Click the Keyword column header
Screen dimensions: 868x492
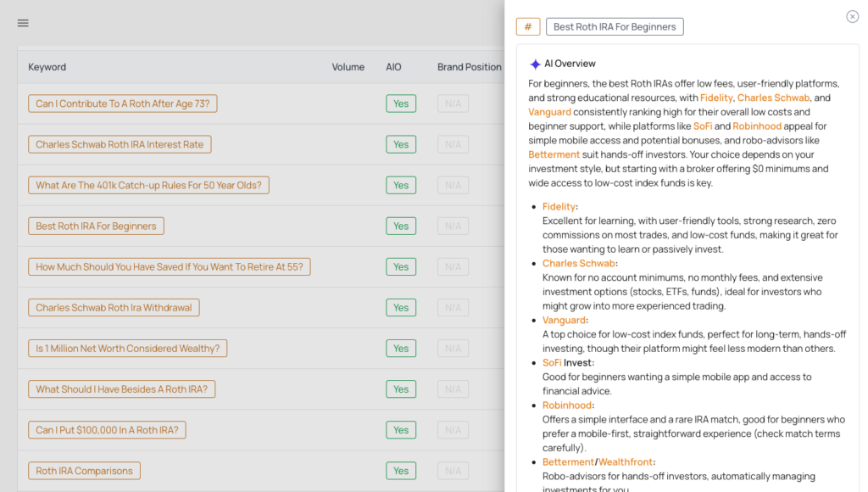(x=47, y=67)
